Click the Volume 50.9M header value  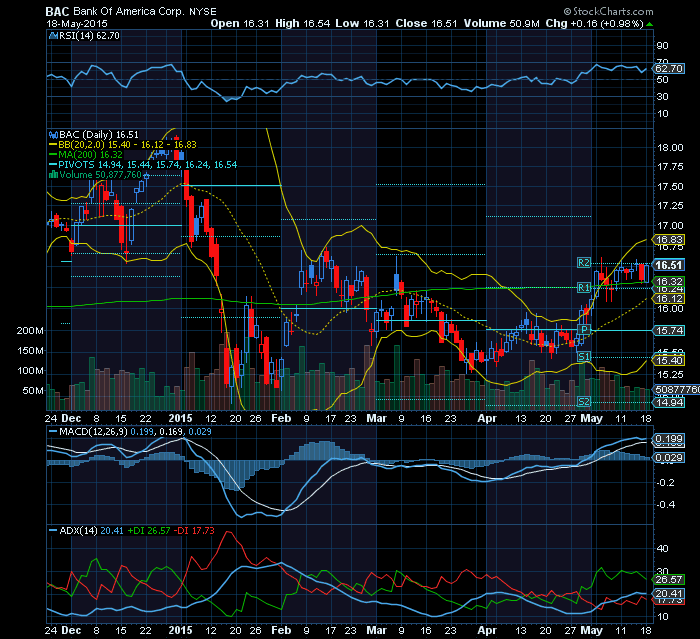click(502, 24)
